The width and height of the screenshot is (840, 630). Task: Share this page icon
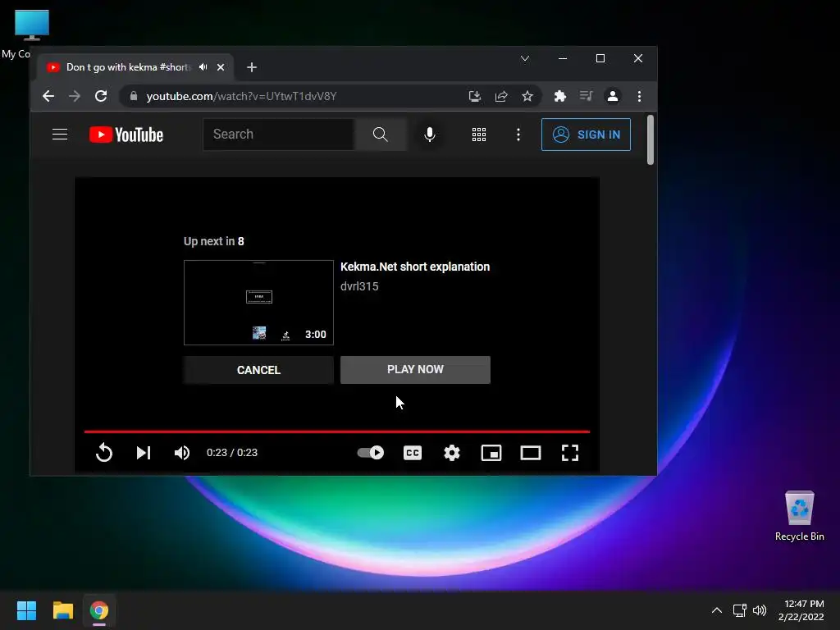(x=501, y=96)
